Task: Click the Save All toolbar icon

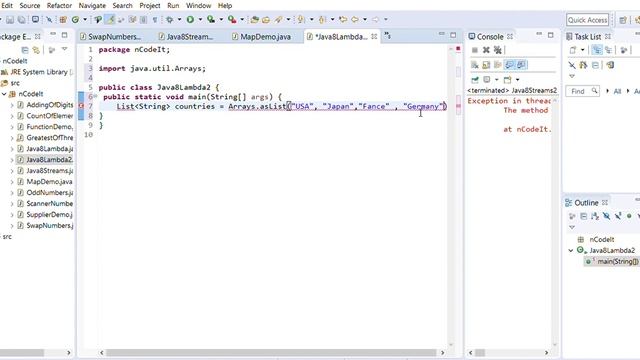Action: tap(22, 20)
